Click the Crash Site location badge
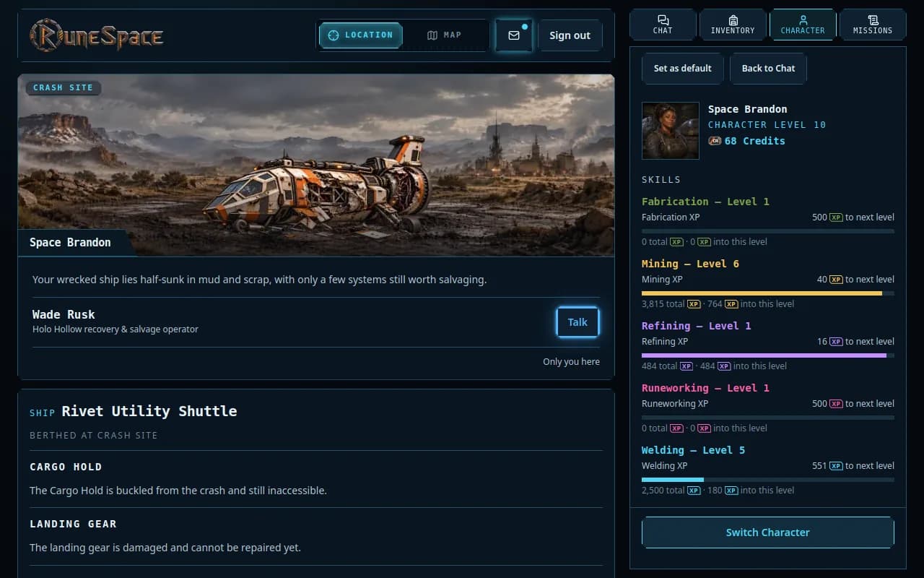 click(x=64, y=87)
